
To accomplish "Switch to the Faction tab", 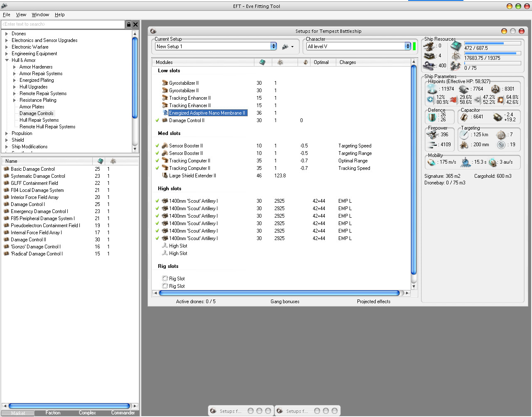I will [x=53, y=413].
